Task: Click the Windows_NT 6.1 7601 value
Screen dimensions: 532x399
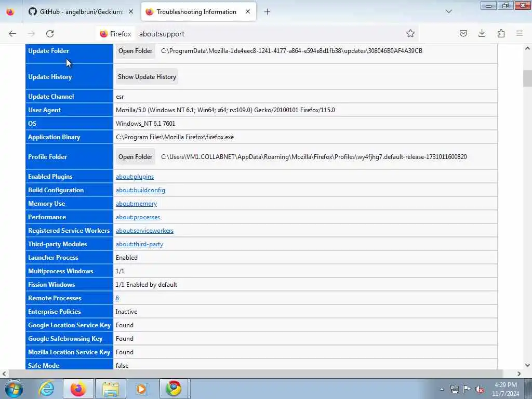Action: pyautogui.click(x=145, y=124)
